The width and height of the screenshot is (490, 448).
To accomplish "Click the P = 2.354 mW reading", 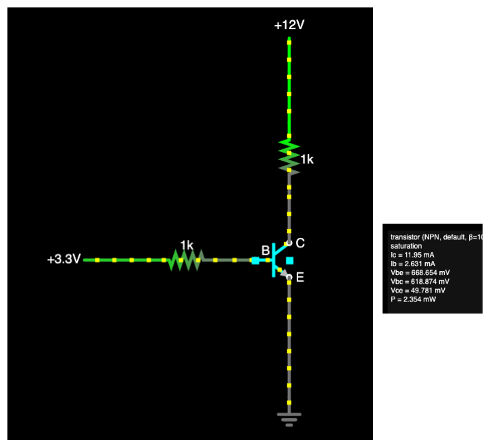I will coord(413,299).
